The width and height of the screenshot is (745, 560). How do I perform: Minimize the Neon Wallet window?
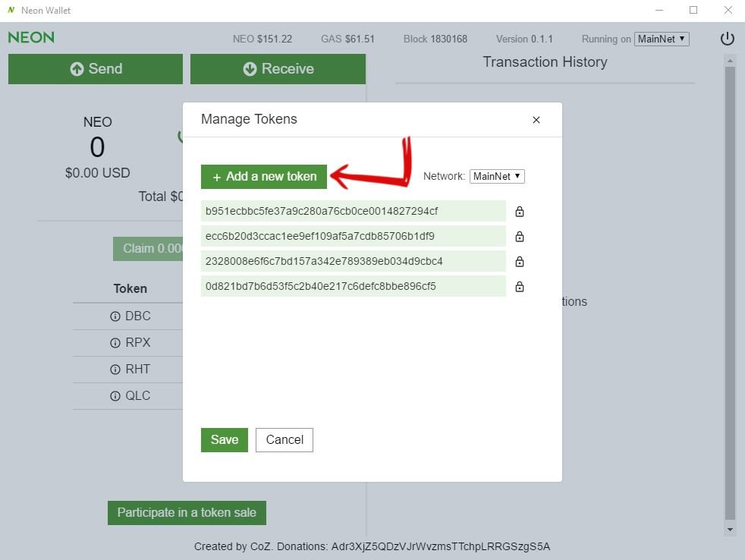[659, 10]
